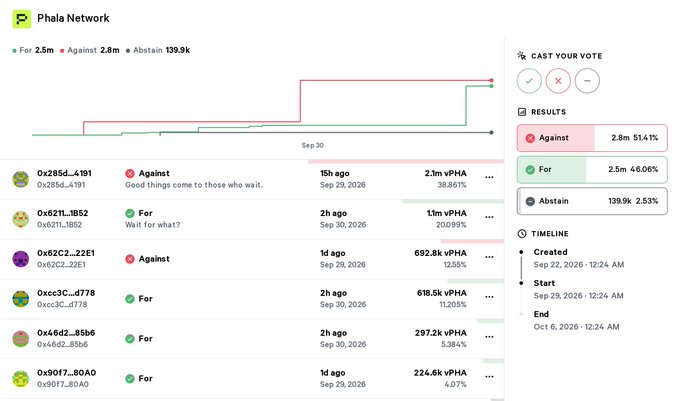Click the green For icon in 0x46d2...85b6 row

130,339
